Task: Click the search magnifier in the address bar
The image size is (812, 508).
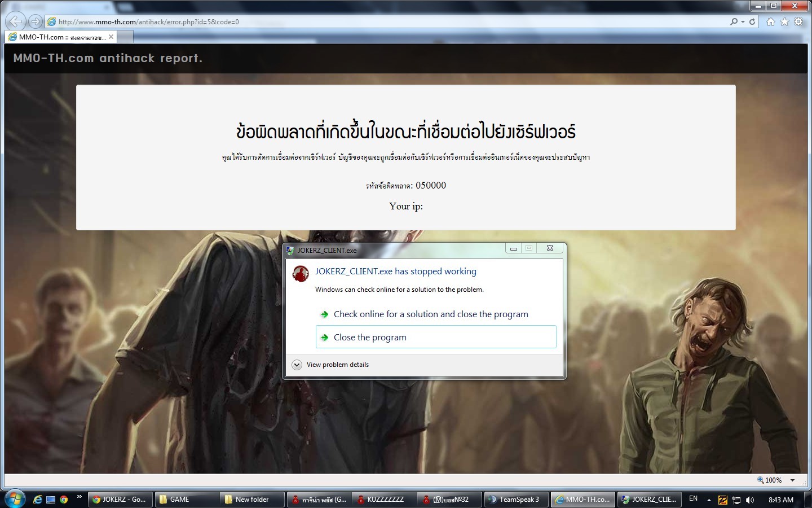Action: [x=734, y=21]
